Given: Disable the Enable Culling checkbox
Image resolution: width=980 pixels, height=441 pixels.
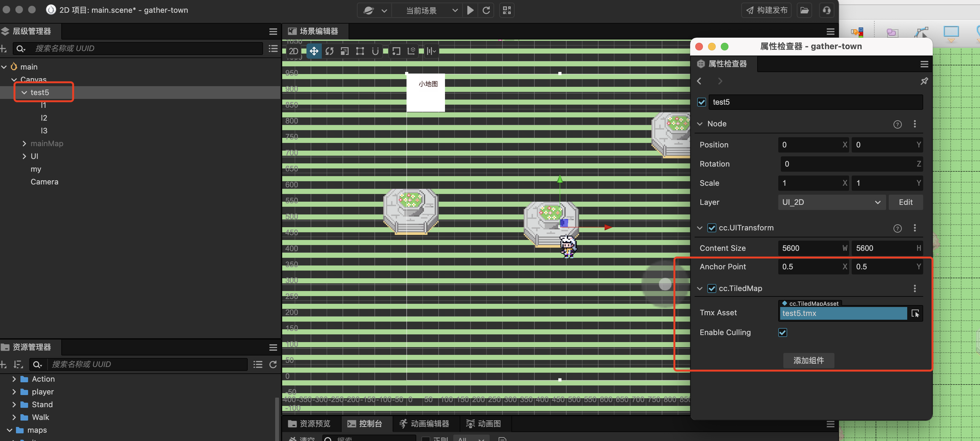Looking at the screenshot, I should tap(782, 332).
